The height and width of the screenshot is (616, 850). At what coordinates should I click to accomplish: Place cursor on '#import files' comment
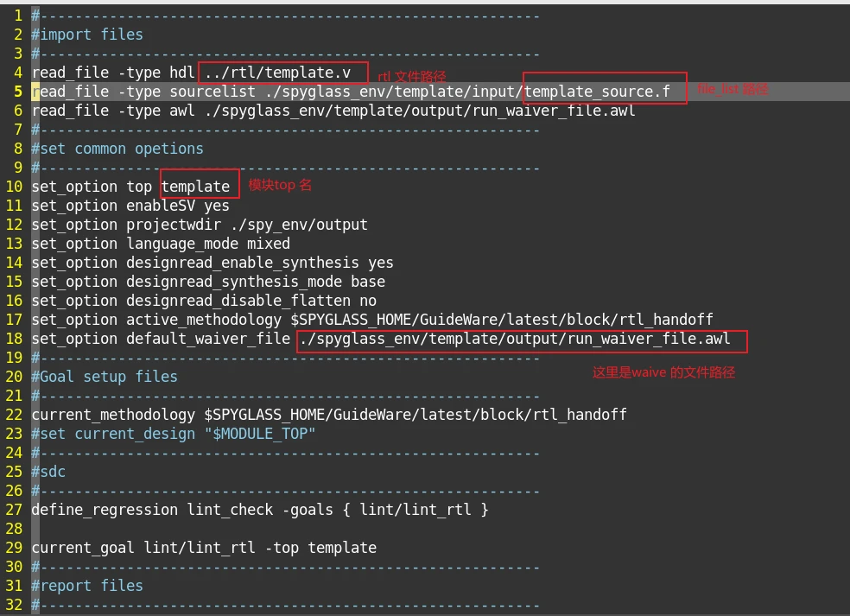(87, 35)
